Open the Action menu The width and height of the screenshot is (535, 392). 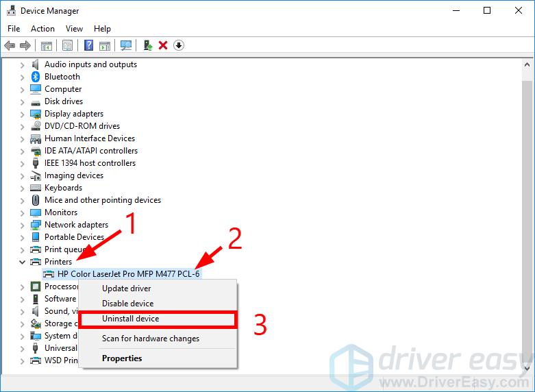(x=42, y=29)
